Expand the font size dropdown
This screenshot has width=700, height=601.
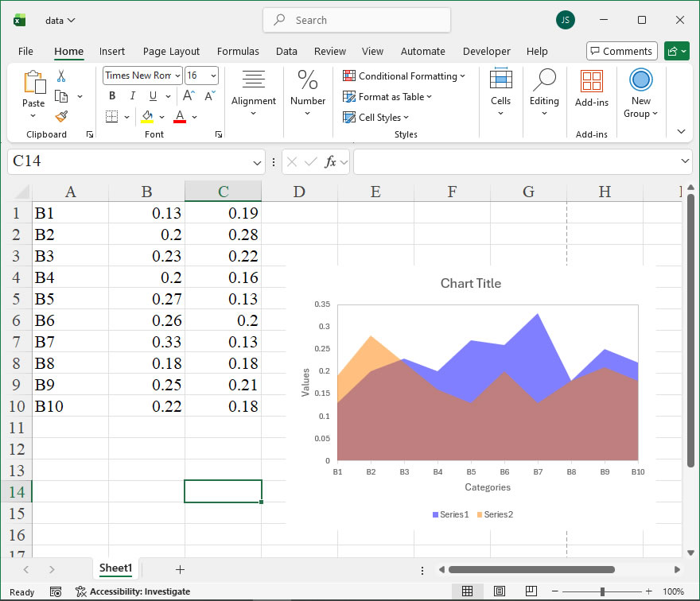[x=212, y=76]
